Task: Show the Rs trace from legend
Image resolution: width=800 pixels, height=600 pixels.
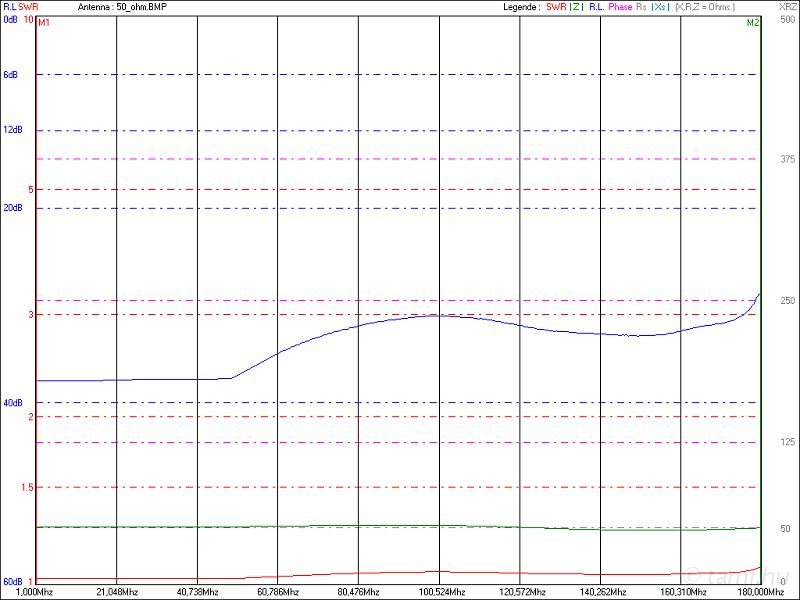Action: [641, 6]
